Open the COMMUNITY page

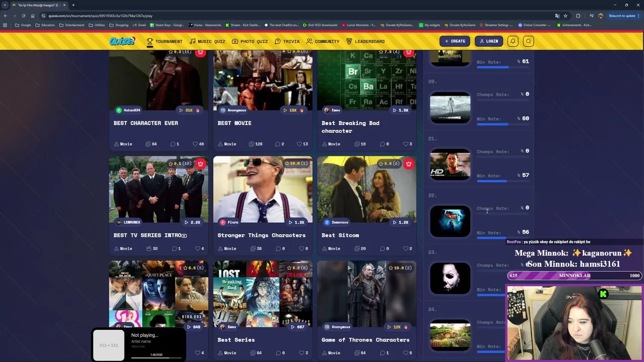(x=323, y=41)
